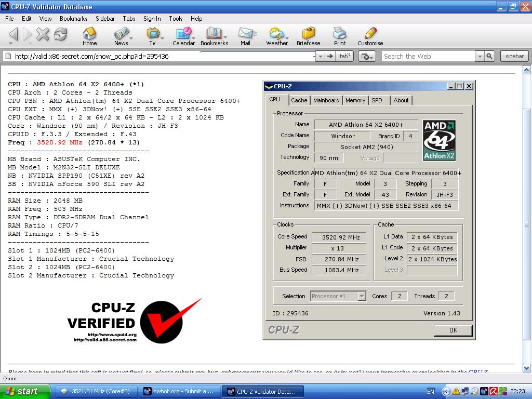Click the Bus Speed value 1083.4 MHz
Image resolution: width=532 pixels, height=399 pixels.
click(x=339, y=270)
